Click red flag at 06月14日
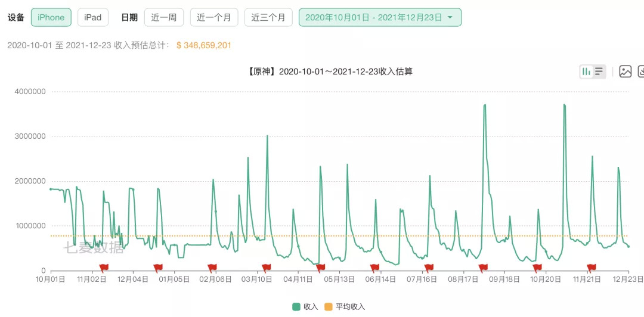644x317 pixels. 374,268
